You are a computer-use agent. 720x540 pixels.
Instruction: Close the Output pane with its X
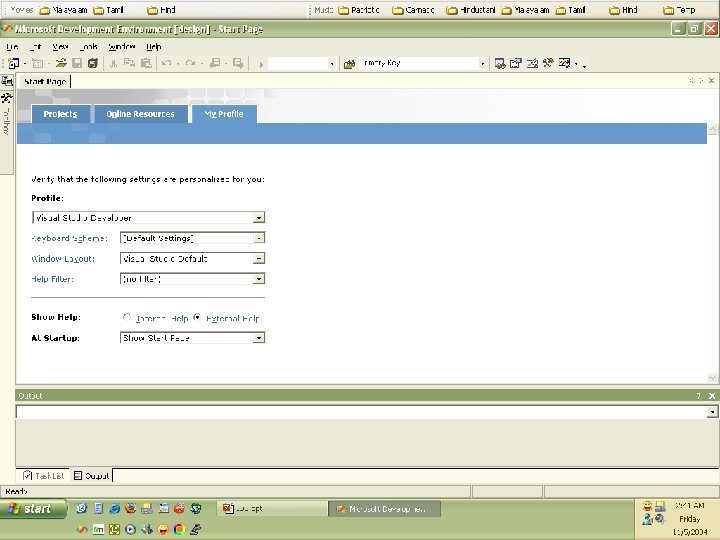[x=712, y=396]
